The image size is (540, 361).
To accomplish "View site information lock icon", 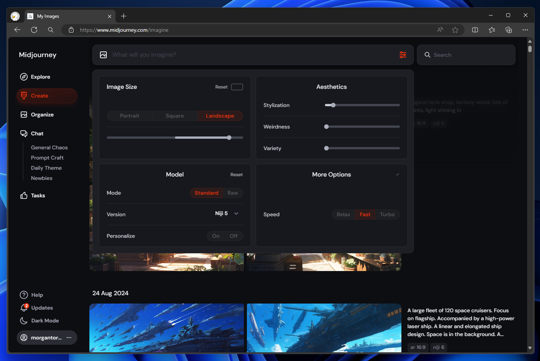I will (71, 30).
